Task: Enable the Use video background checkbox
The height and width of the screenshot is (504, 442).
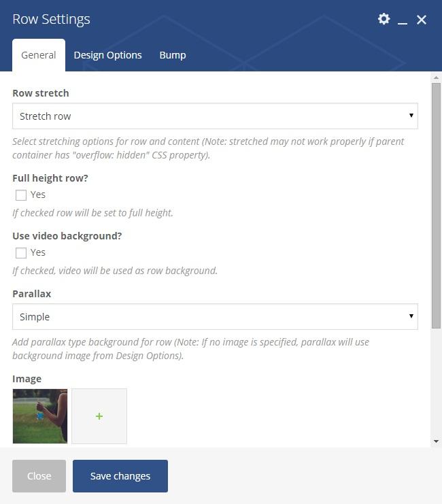Action: (21, 253)
